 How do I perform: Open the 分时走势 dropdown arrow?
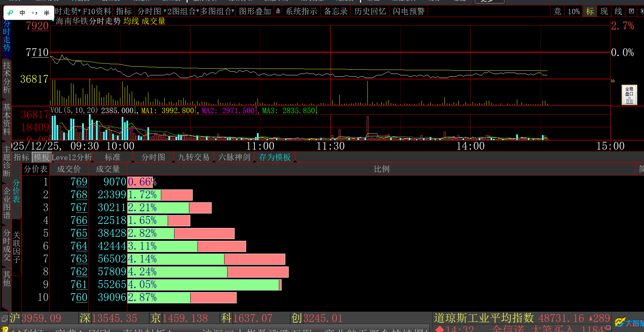(79, 11)
